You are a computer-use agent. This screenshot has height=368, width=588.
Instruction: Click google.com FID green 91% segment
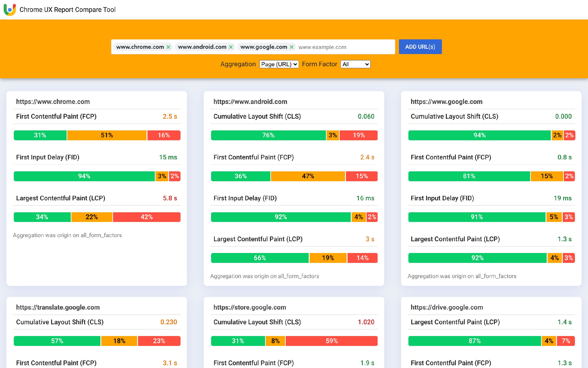pos(477,217)
